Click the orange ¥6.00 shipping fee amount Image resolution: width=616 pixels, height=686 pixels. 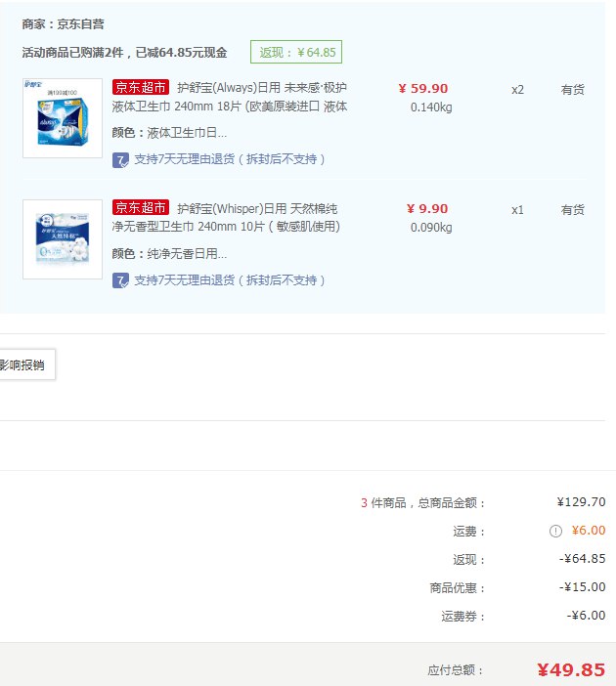(588, 532)
